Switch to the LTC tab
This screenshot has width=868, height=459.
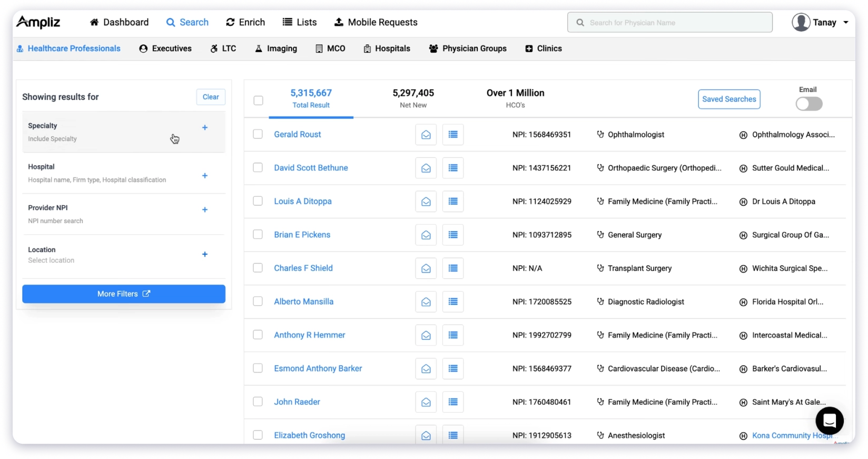pyautogui.click(x=223, y=48)
